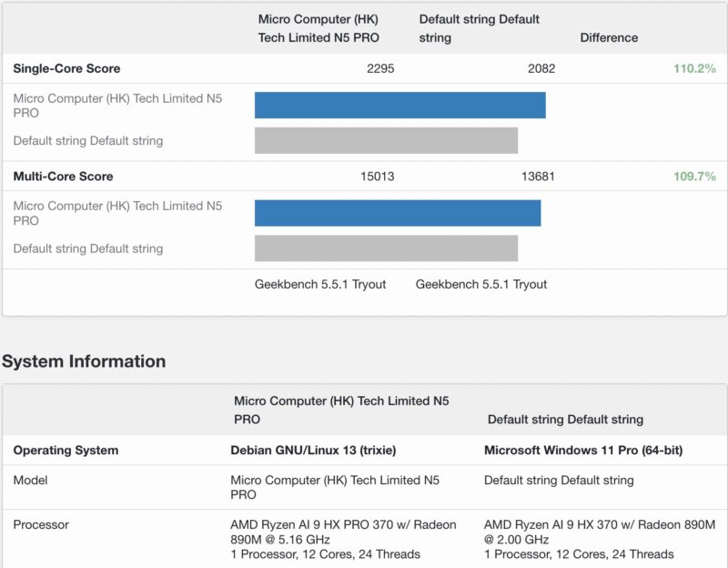
Task: Click the right Geekbench 5.5.1 Tryout link
Action: pyautogui.click(x=482, y=283)
